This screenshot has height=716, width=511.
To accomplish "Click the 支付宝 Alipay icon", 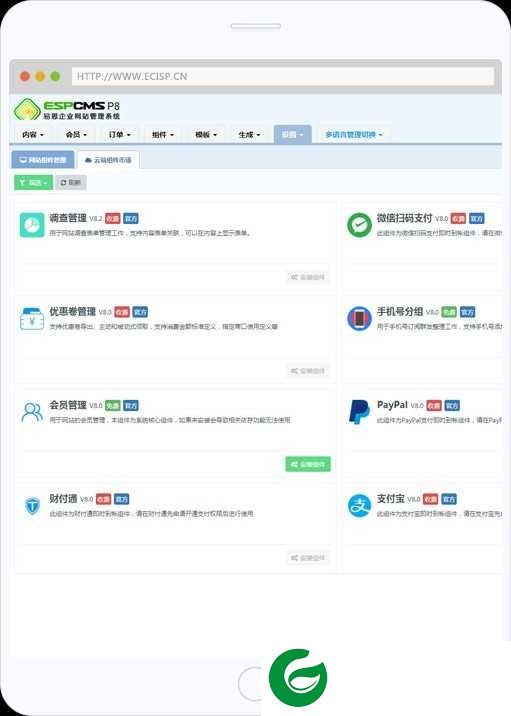I will pos(359,505).
